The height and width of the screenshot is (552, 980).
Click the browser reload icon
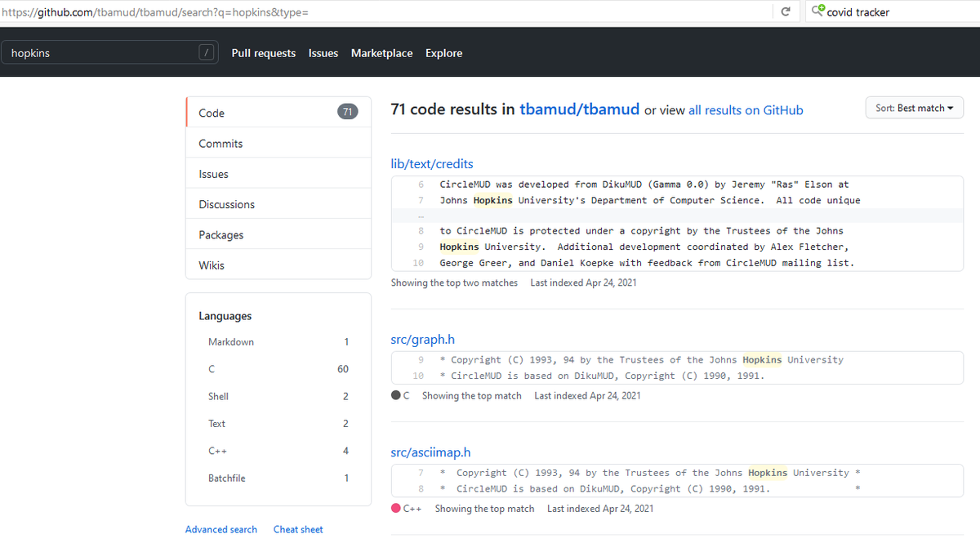pyautogui.click(x=785, y=12)
